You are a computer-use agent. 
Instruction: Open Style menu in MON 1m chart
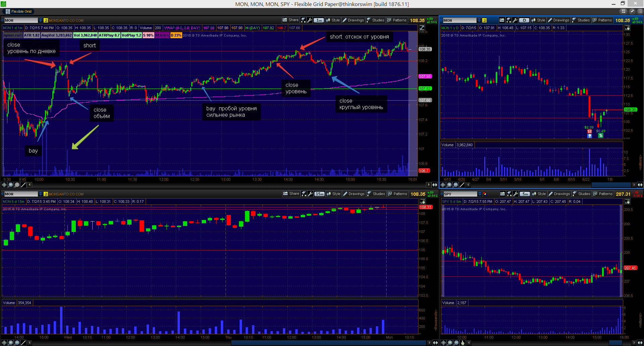tap(333, 20)
